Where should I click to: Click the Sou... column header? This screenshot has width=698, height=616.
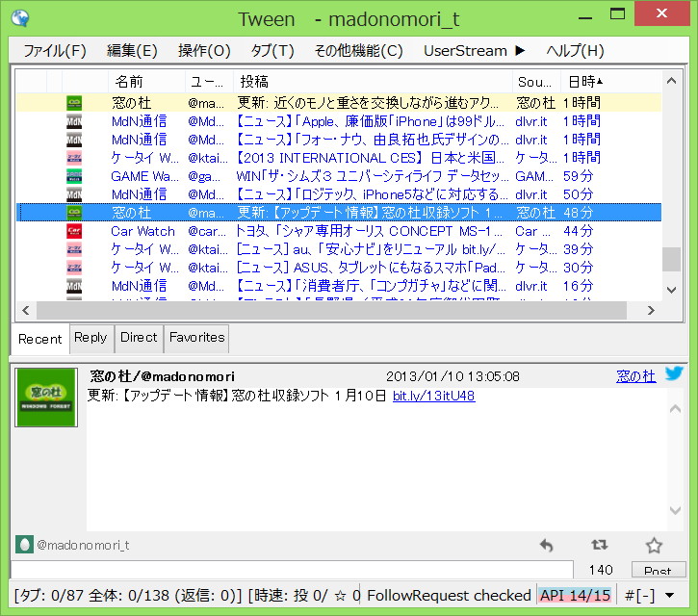(x=536, y=82)
